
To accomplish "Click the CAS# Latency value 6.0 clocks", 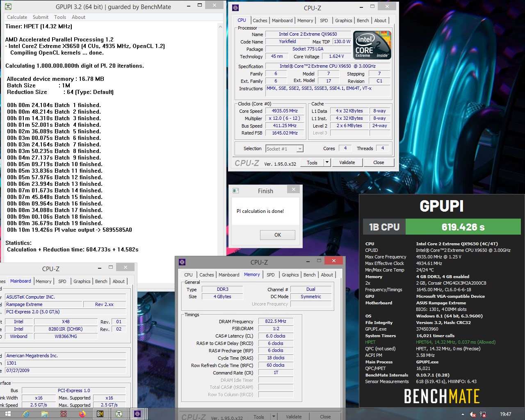I will 276,336.
